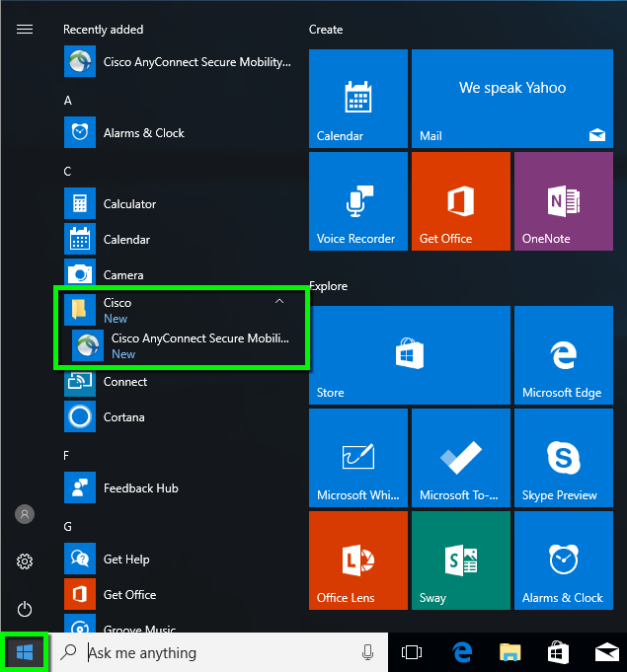627x672 pixels.
Task: Click letter C section header
Action: point(67,172)
